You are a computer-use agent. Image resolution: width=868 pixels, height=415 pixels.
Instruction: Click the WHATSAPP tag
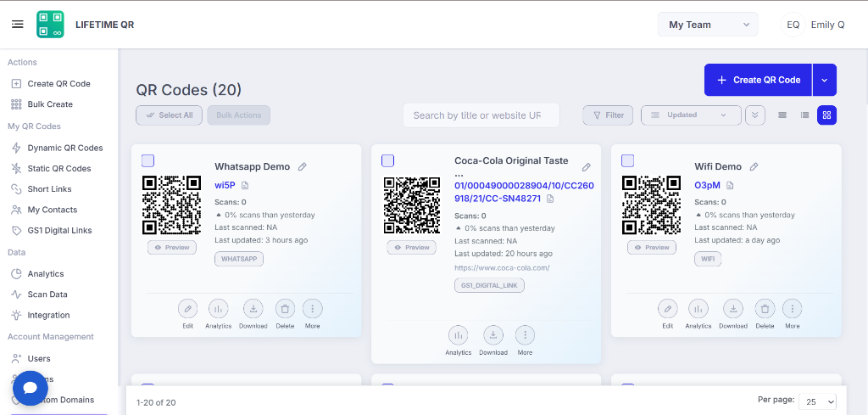[239, 259]
